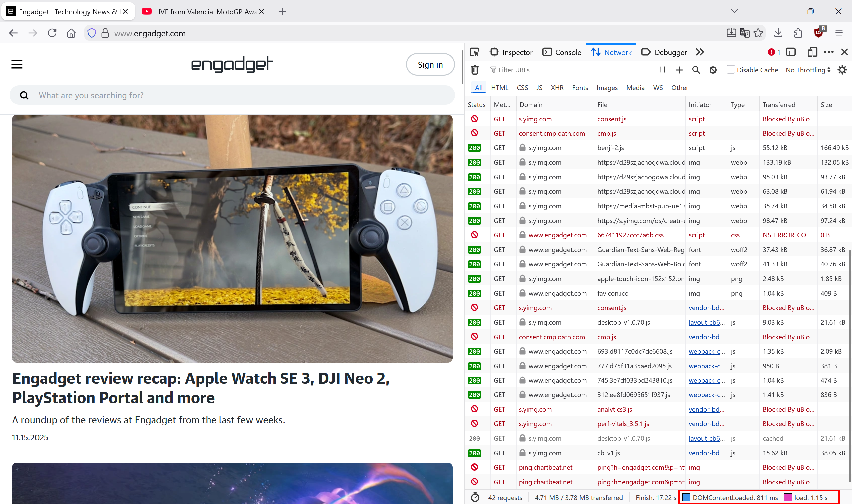Open the request blocking icon
Image resolution: width=852 pixels, height=504 pixels.
713,70
